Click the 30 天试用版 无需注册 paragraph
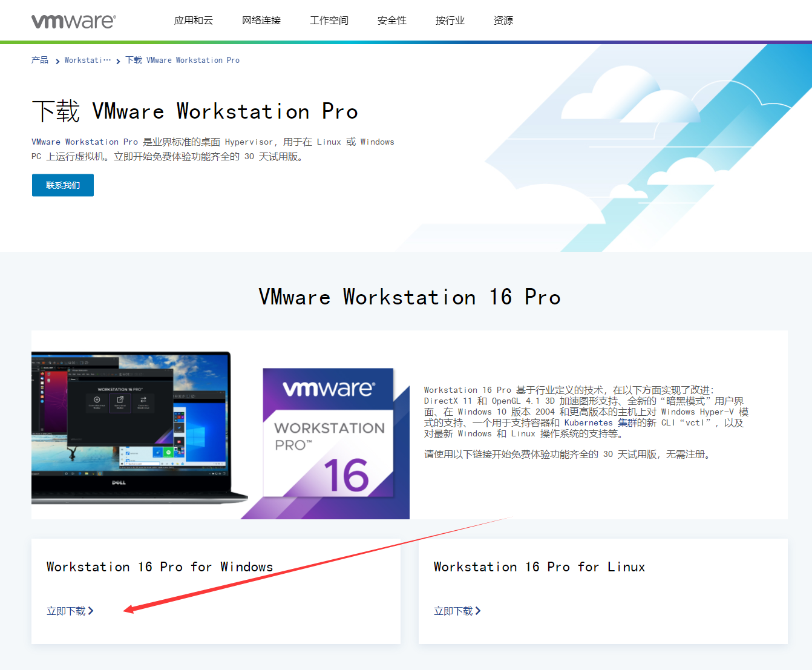 click(x=568, y=454)
